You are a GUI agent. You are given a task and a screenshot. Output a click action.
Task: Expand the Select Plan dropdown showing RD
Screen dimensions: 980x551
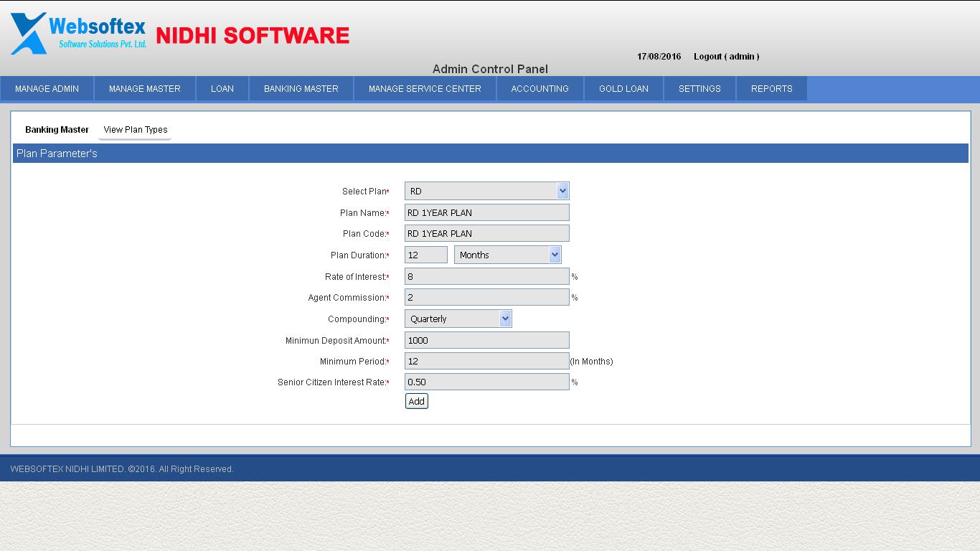coord(487,191)
